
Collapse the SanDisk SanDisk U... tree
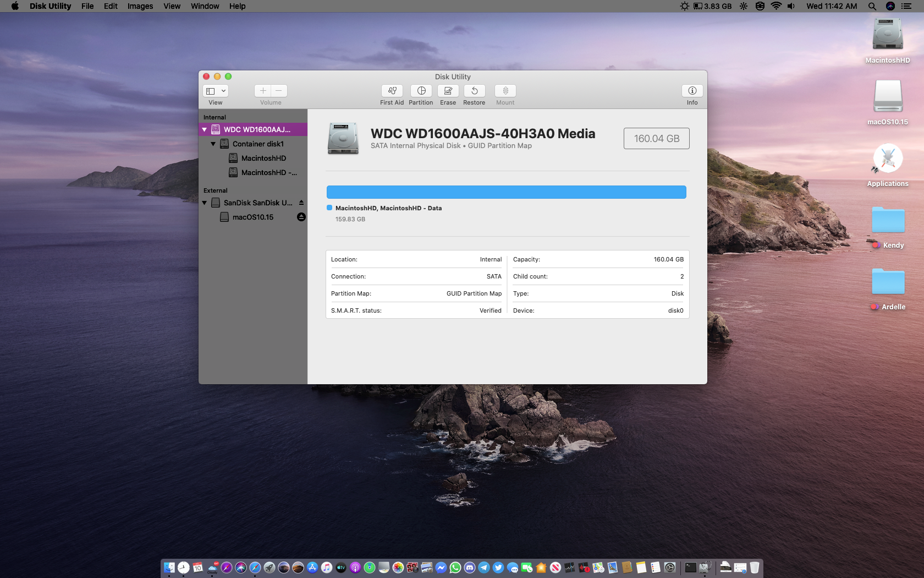205,203
